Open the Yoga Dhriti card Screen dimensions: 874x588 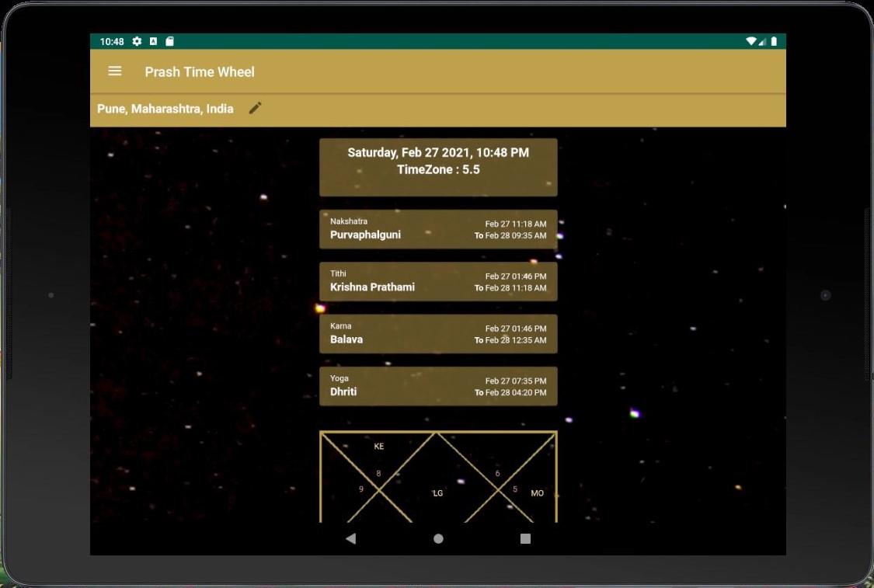click(x=438, y=386)
